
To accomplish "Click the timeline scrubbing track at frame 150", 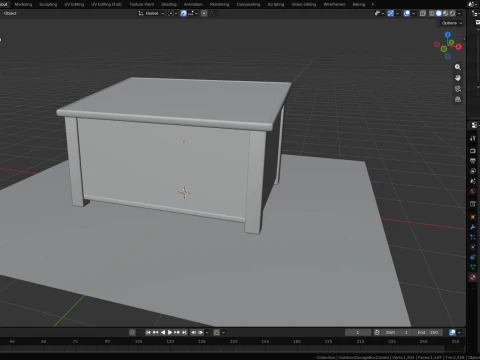I will coord(234,341).
